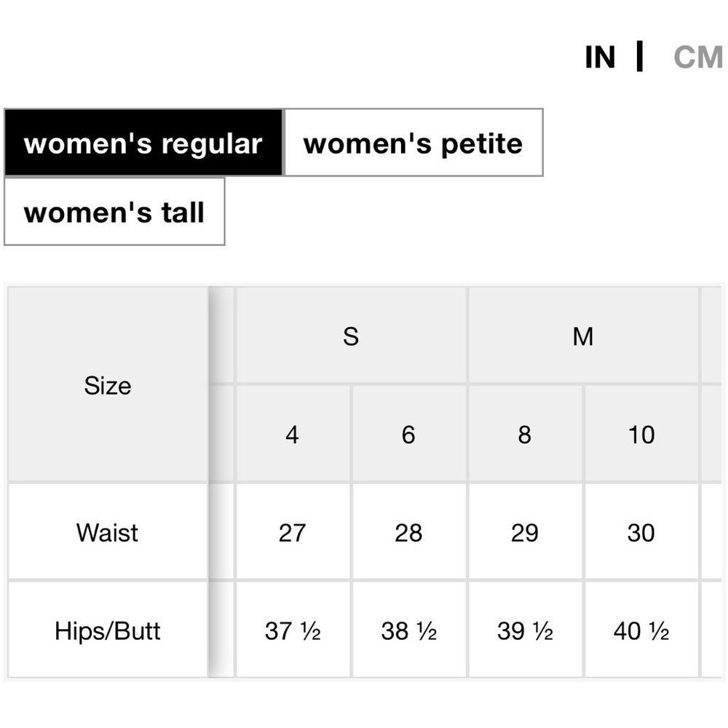Select waist measurement 28 cell

pyautogui.click(x=408, y=532)
